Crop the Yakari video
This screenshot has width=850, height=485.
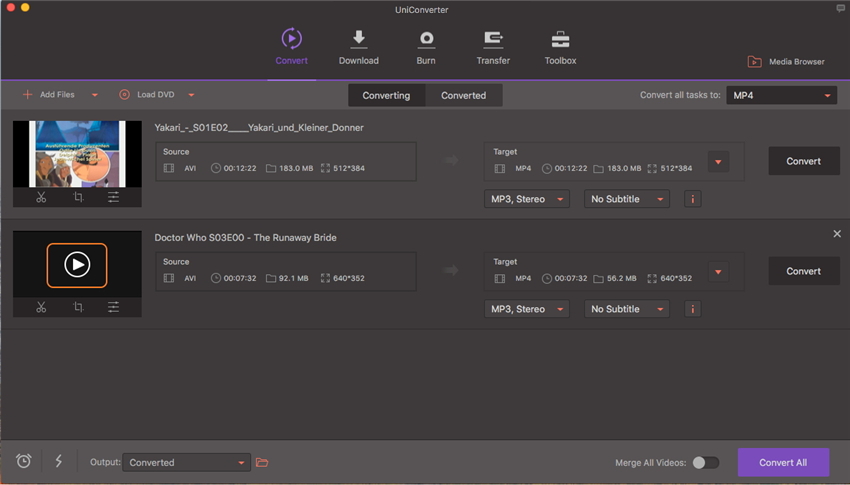78,197
